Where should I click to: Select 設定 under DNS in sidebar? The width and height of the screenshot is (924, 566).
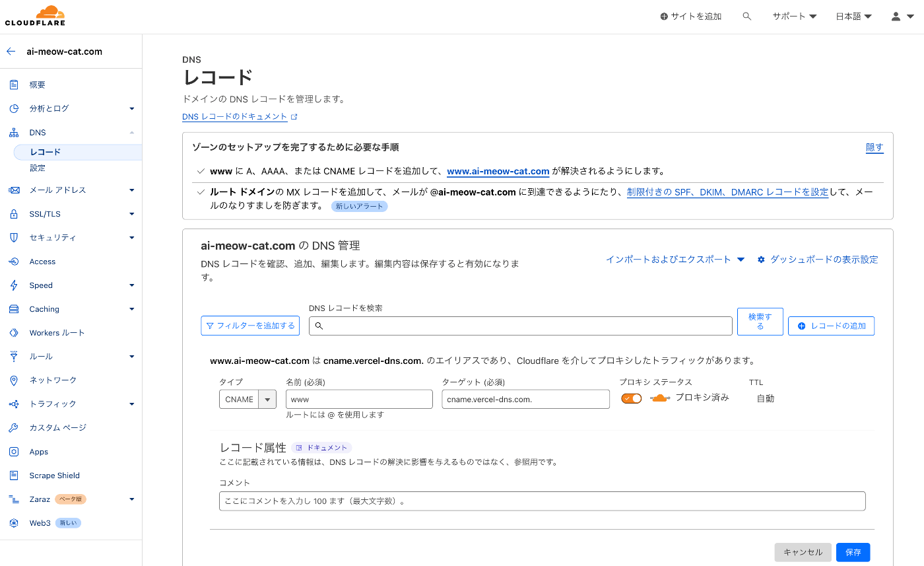[38, 168]
